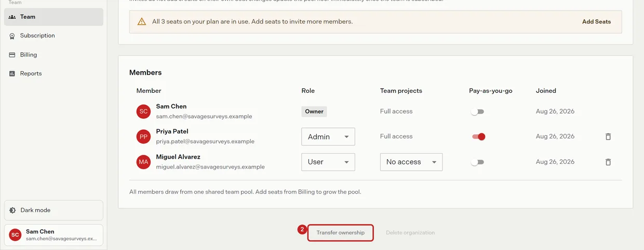Click the Dark mode moon icon
This screenshot has width=644, height=250.
tap(12, 210)
